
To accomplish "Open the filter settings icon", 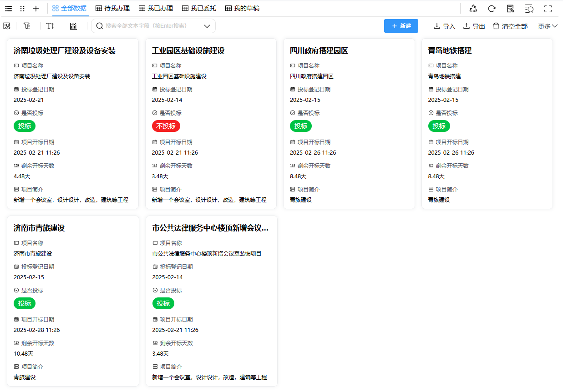I will pos(27,26).
